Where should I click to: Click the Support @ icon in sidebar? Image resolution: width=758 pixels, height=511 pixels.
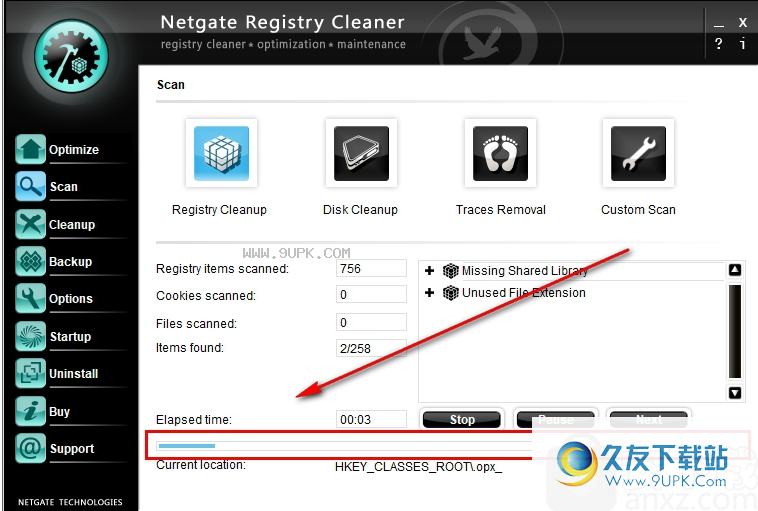tap(30, 448)
